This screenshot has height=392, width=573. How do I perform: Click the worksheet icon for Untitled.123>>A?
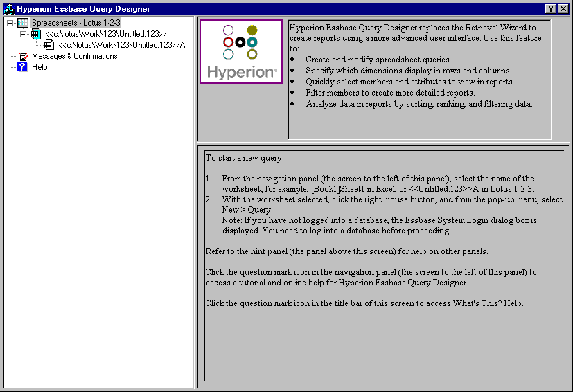click(49, 45)
